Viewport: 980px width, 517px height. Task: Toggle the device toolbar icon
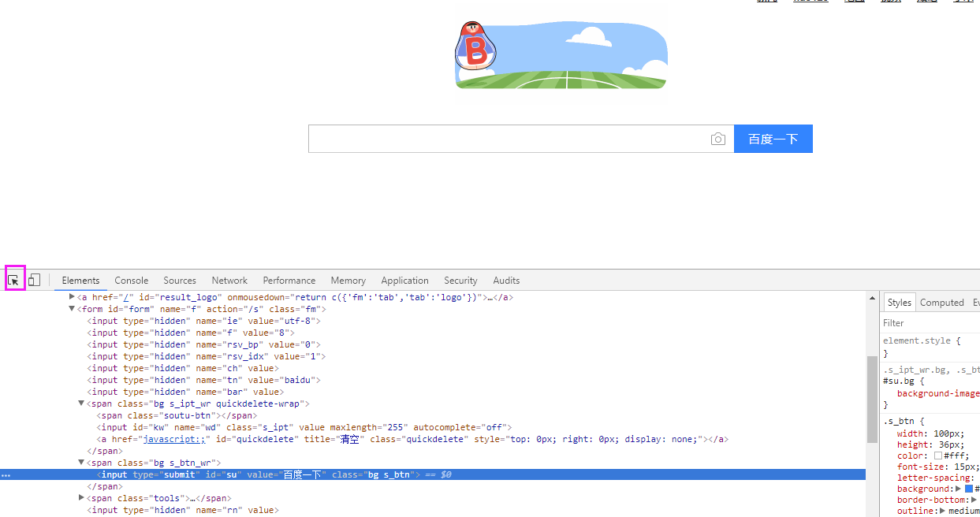tap(35, 280)
